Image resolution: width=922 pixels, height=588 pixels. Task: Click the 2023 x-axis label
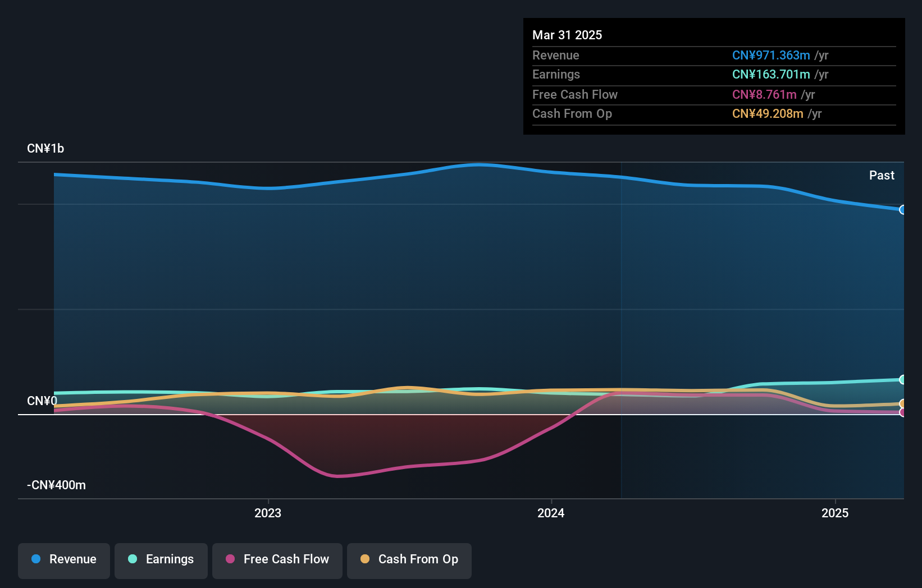[268, 513]
